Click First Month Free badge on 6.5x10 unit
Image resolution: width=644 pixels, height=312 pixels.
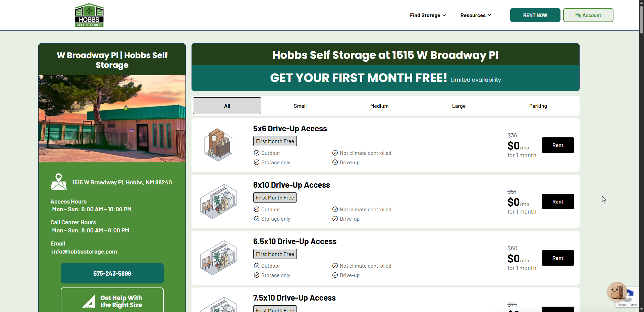click(275, 254)
